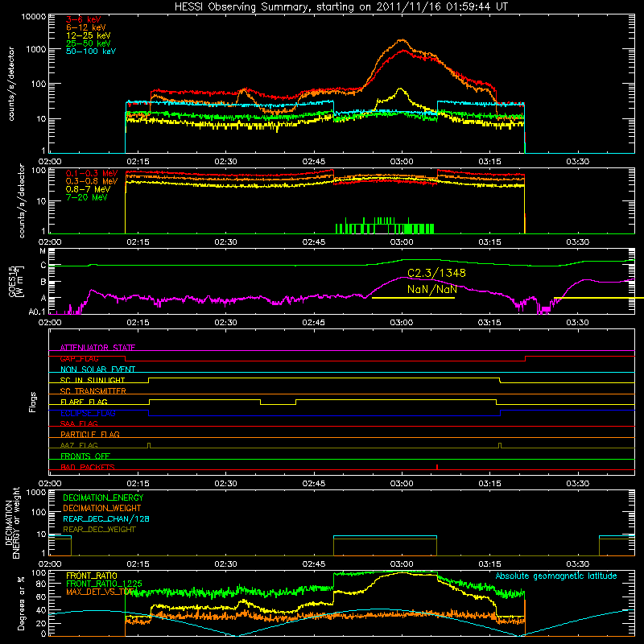Click the NaN/NaN annotation in GOES panel
Image resolution: width=644 pixels, height=644 pixels.
[x=432, y=289]
